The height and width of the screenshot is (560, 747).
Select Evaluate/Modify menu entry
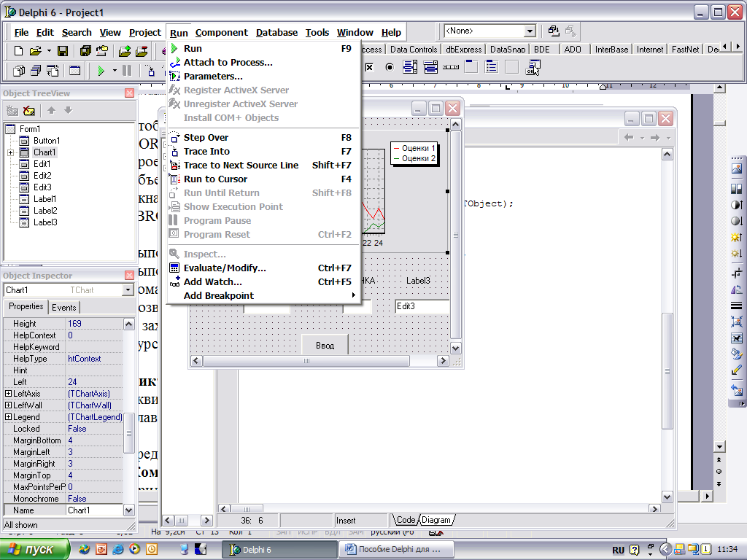click(263, 268)
